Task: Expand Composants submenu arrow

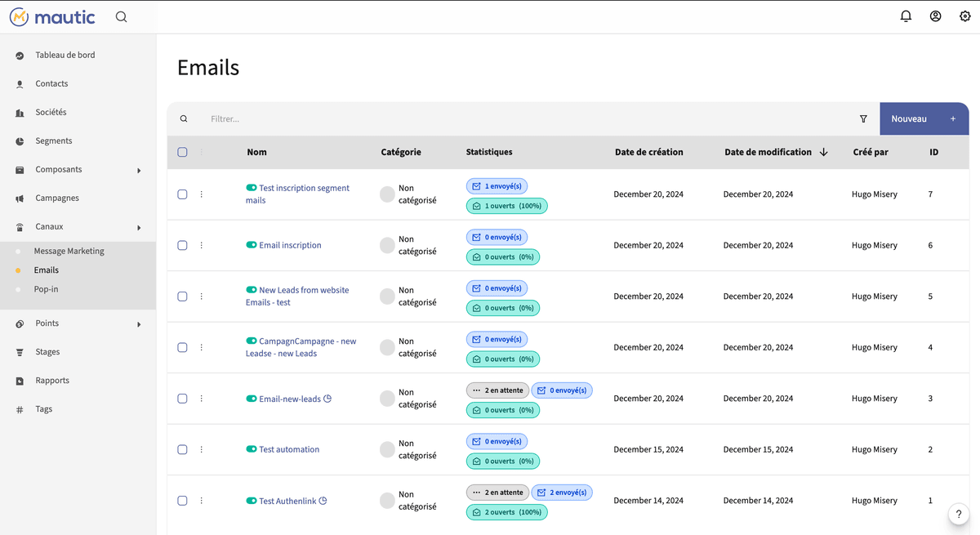Action: [139, 171]
